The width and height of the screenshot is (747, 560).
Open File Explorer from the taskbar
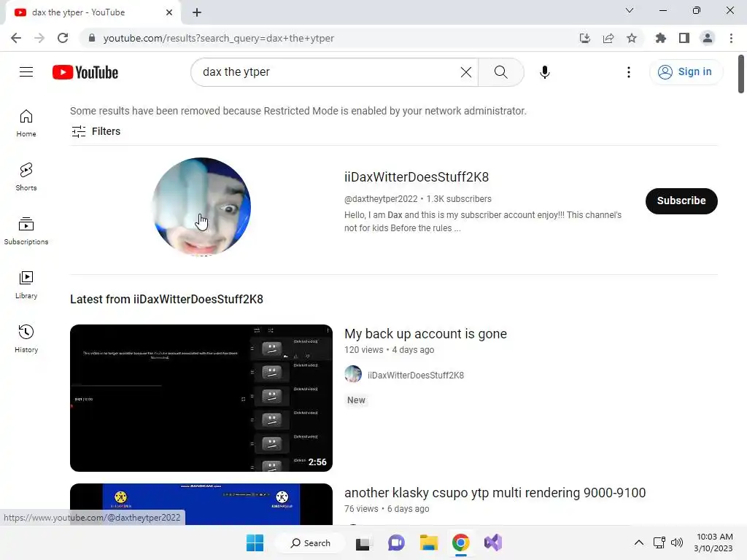click(x=429, y=542)
